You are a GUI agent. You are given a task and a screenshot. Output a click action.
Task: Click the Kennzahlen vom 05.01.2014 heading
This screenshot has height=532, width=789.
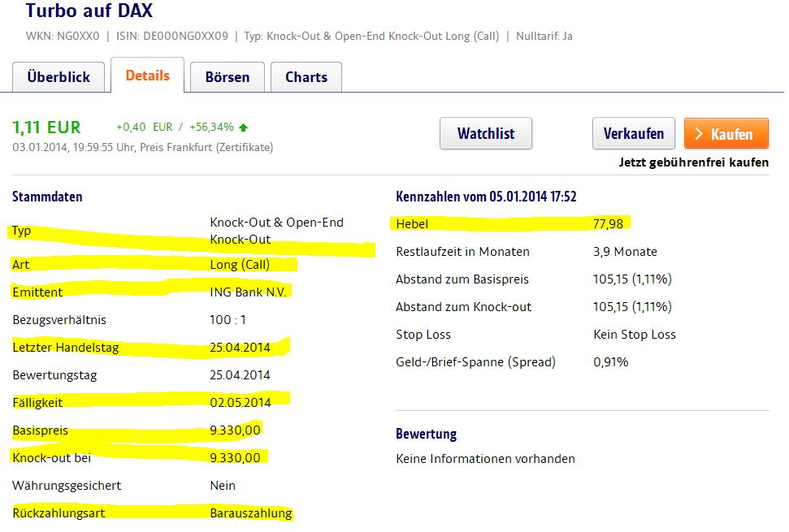click(485, 196)
